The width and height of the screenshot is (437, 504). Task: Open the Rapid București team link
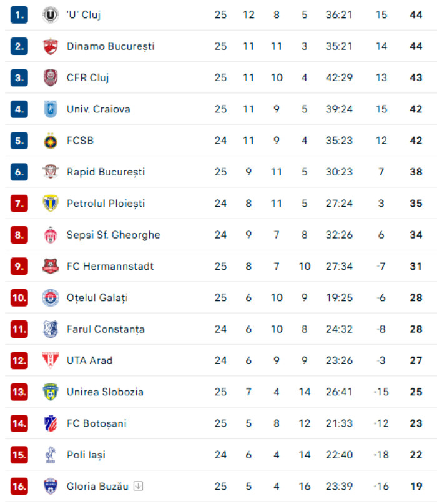[106, 172]
